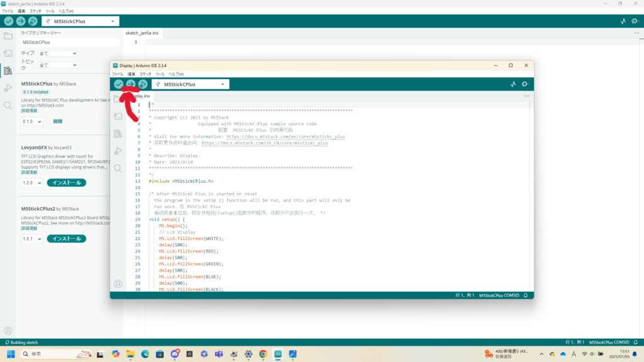Open board selector dropdown in sketch_jan5a window
Image resolution: width=644 pixels, height=362 pixels.
tap(80, 21)
